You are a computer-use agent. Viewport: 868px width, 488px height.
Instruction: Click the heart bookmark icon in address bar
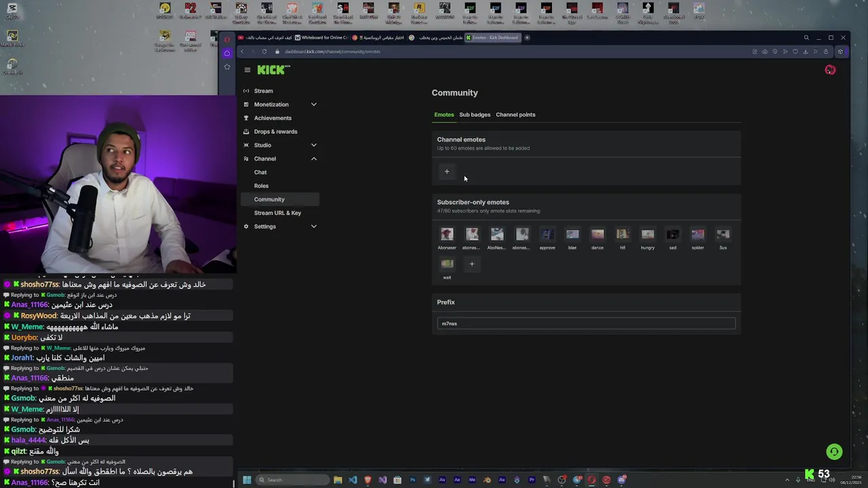tap(795, 52)
